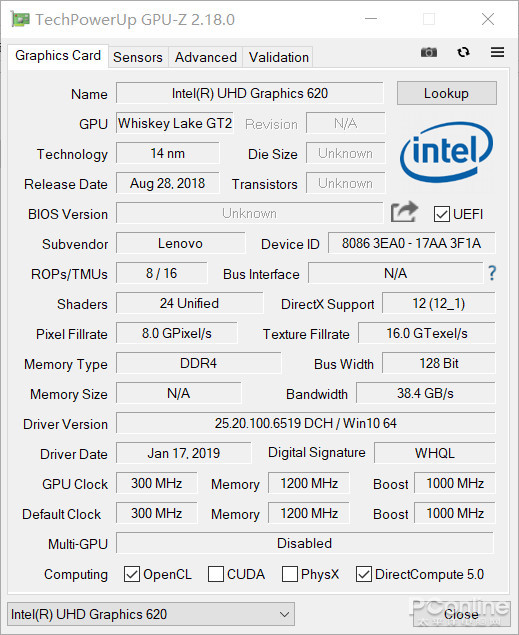Toggle the UEFI checkbox
This screenshot has height=635, width=519.
pos(441,214)
